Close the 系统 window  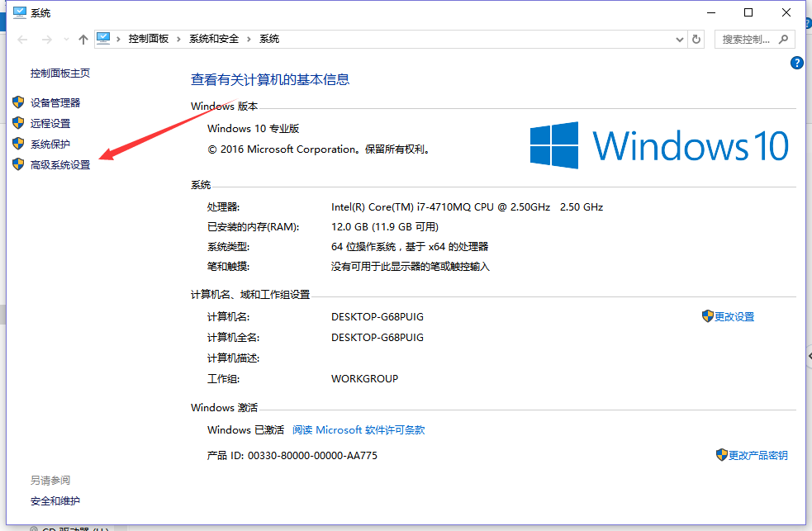(786, 12)
